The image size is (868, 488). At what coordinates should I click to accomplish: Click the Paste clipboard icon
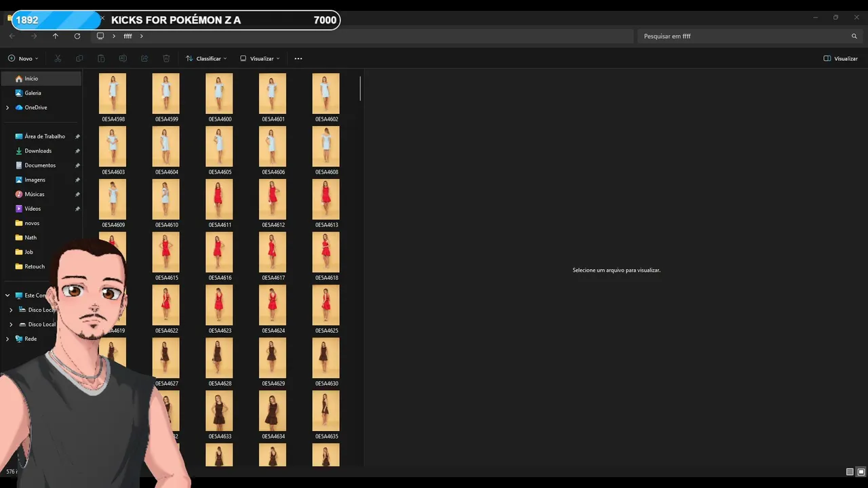click(101, 58)
